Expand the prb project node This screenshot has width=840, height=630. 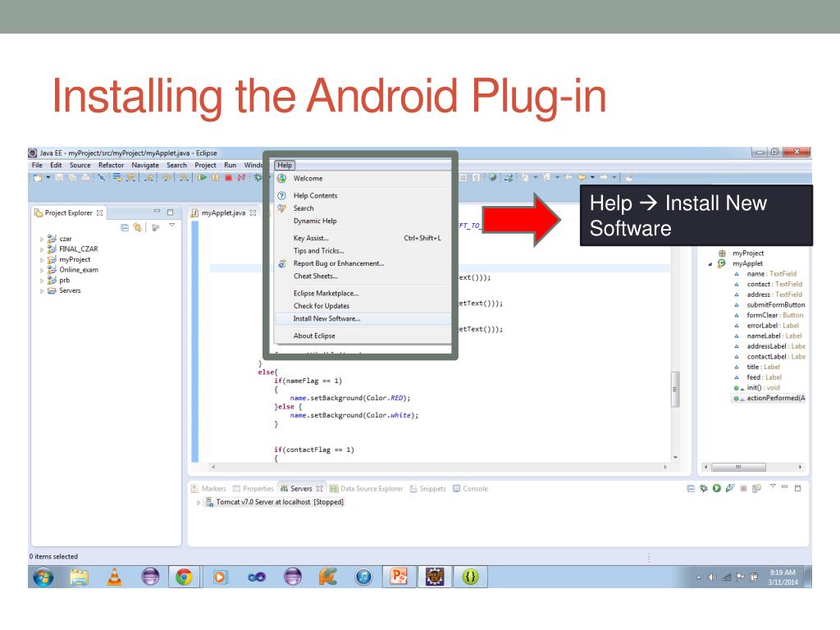point(42,281)
